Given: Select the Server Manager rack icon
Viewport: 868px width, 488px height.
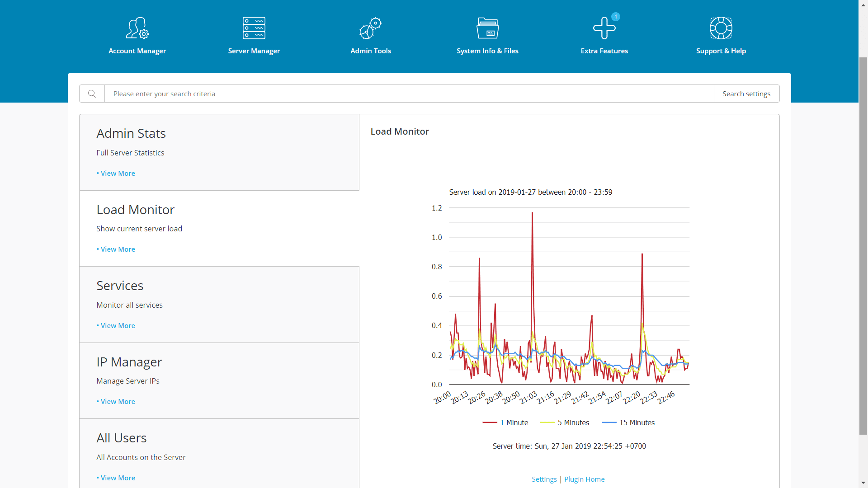Looking at the screenshot, I should click(x=254, y=28).
